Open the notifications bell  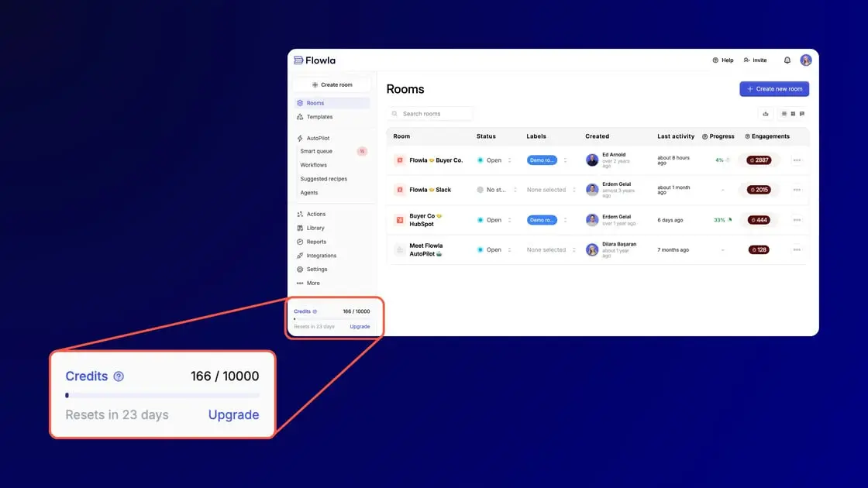click(787, 60)
